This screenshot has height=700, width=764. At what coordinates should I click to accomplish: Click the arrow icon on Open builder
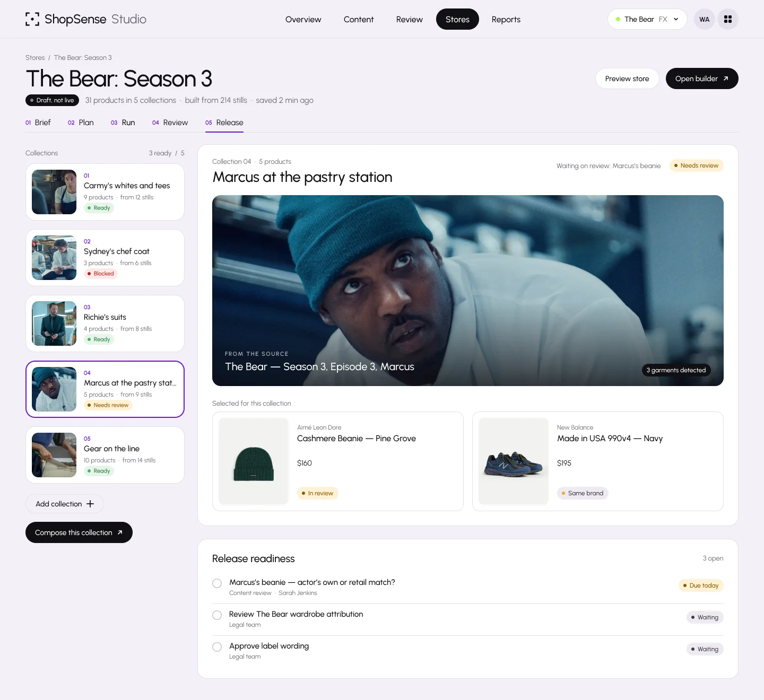(x=726, y=78)
